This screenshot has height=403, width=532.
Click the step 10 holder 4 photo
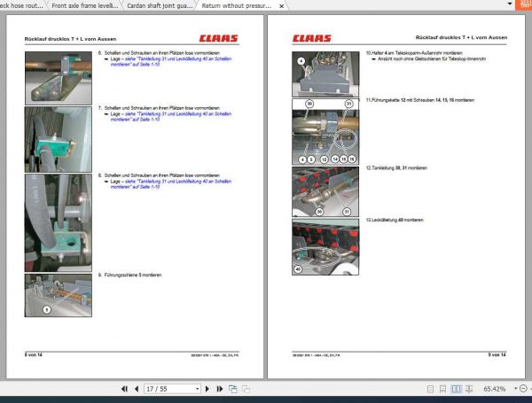325,74
